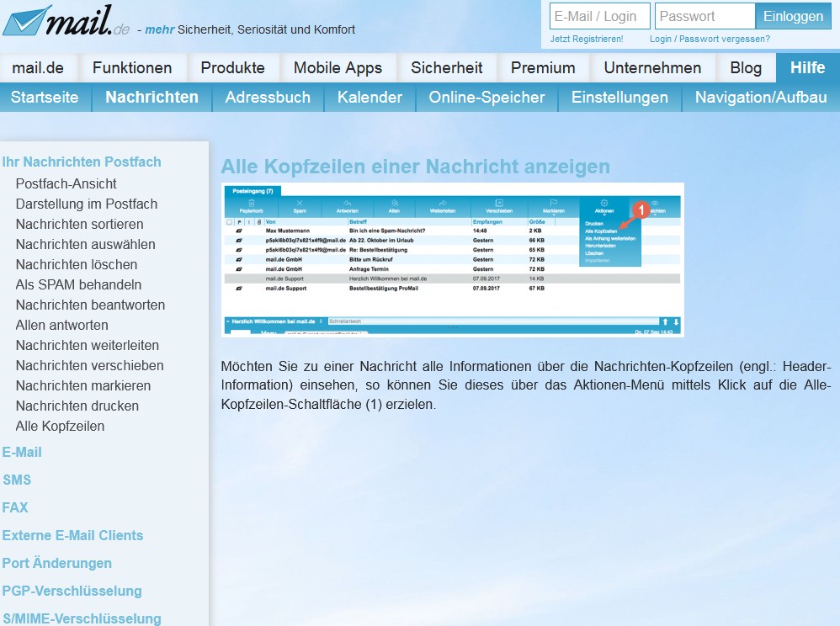This screenshot has width=840, height=626.
Task: Switch to the Nachrichten help tab
Action: pyautogui.click(x=152, y=97)
